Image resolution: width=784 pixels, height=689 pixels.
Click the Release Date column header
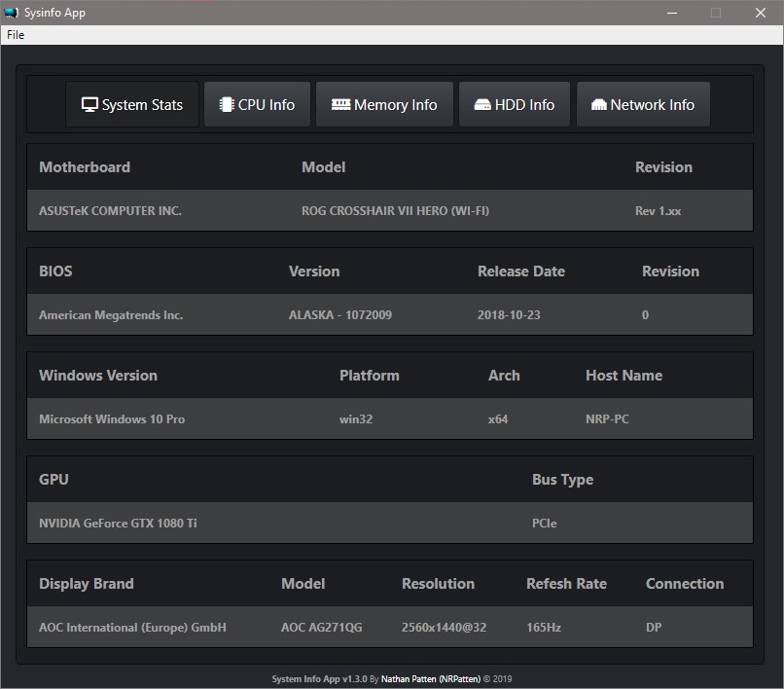(x=521, y=272)
